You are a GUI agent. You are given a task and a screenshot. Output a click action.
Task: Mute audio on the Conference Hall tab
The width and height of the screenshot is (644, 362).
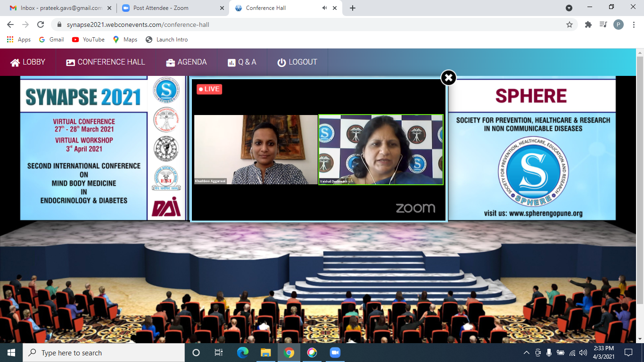coord(325,8)
